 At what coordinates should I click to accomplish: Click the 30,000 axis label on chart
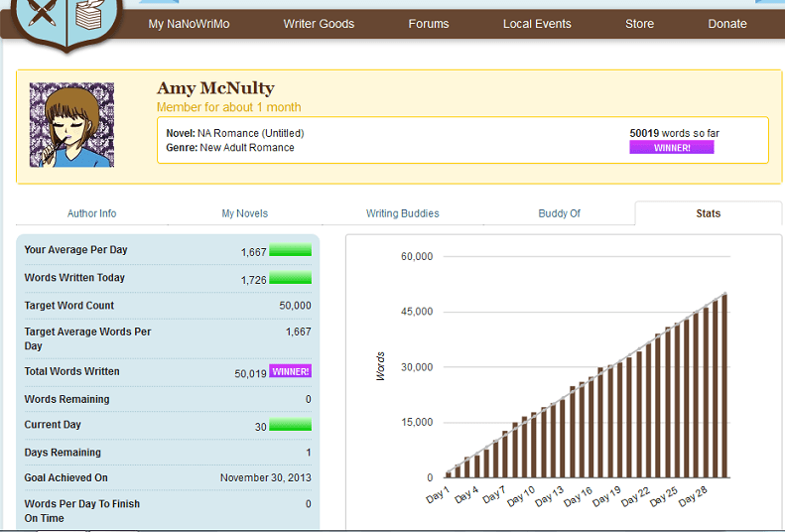click(417, 367)
